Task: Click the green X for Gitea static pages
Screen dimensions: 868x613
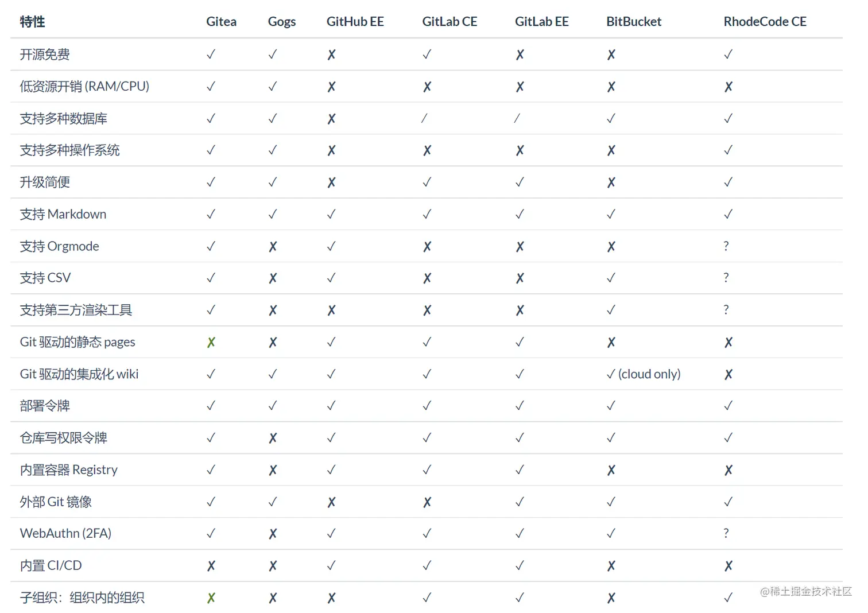Action: pyautogui.click(x=211, y=343)
